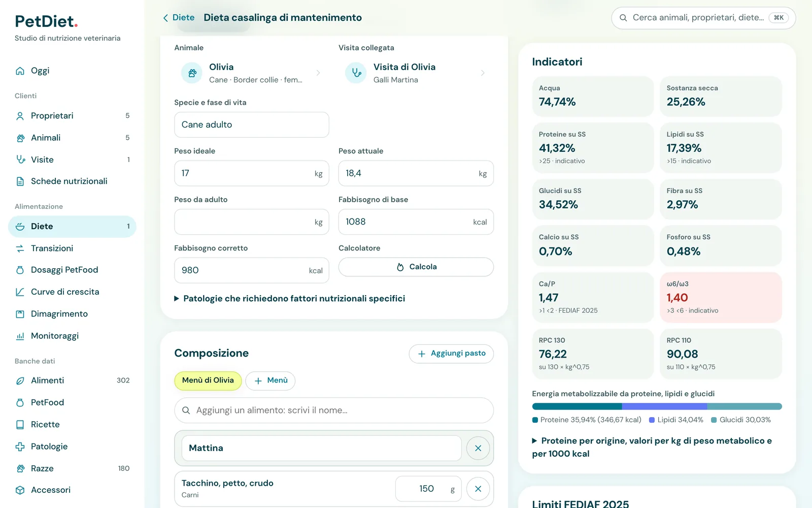Screen dimensions: 812x508
Task: Open Visita di Olivia card chevron
Action: tap(483, 73)
